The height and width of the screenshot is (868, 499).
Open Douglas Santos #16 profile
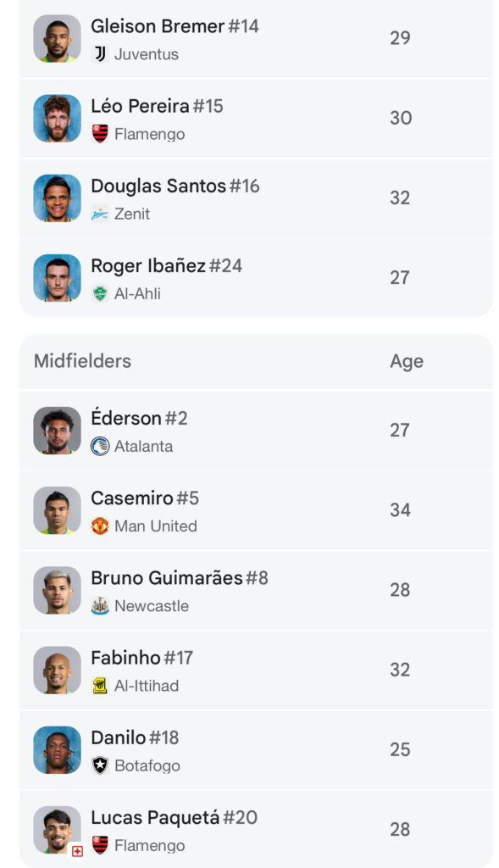click(256, 198)
